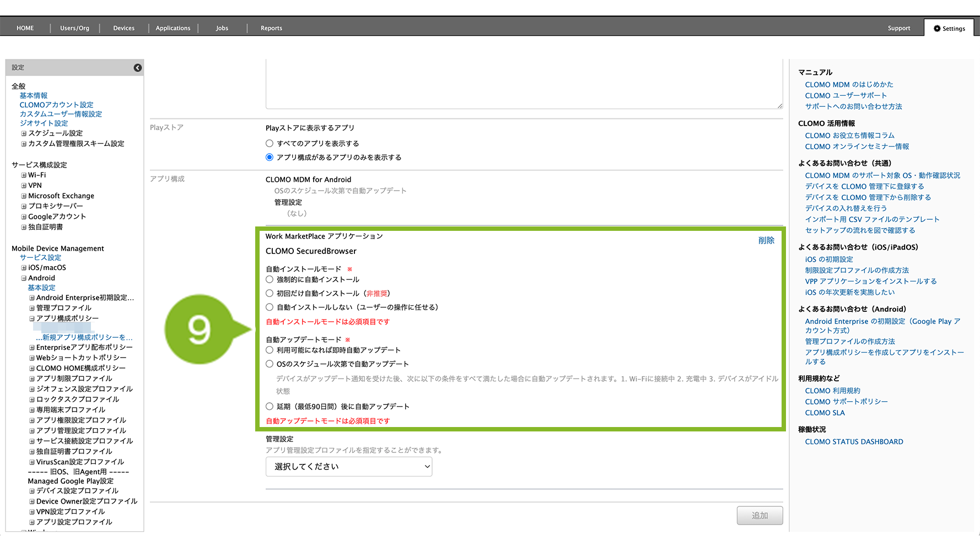This screenshot has width=980, height=551.
Task: Select OSのスケジュール次第で自動アップデート radio
Action: pos(270,364)
